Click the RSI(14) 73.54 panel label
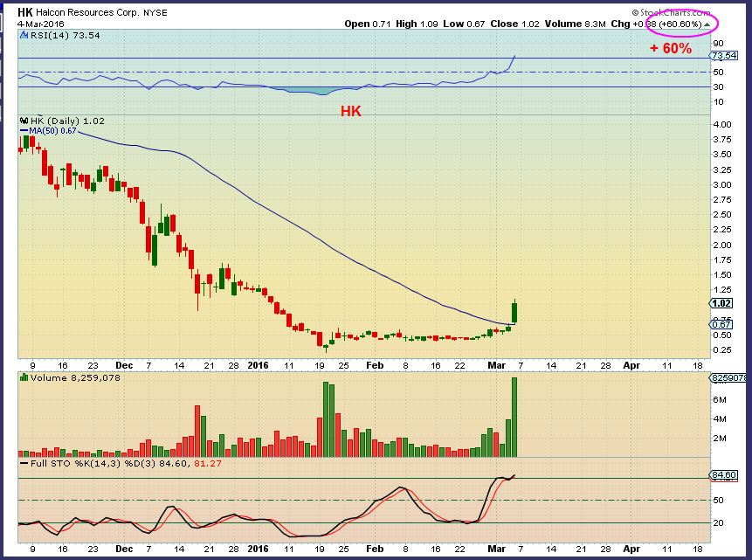The width and height of the screenshot is (752, 560). pyautogui.click(x=66, y=35)
